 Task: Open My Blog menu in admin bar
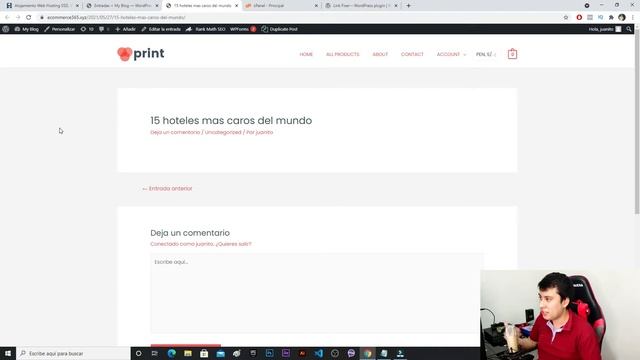27,29
